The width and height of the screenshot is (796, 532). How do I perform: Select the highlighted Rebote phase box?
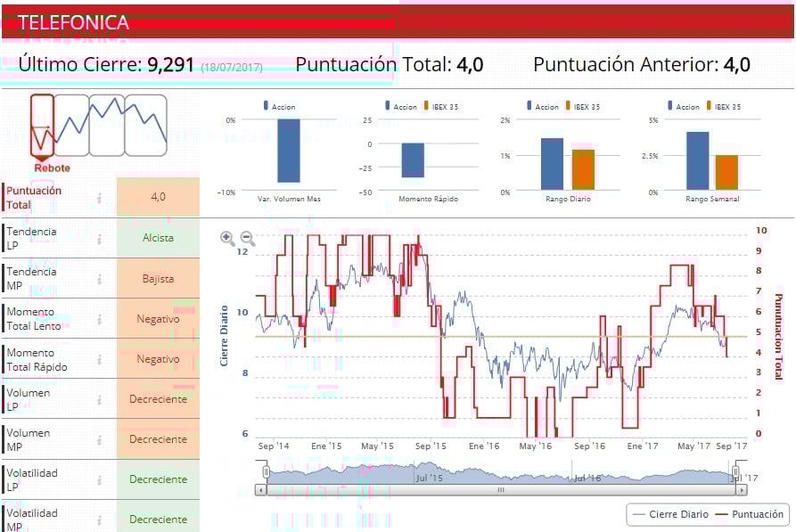(x=42, y=126)
